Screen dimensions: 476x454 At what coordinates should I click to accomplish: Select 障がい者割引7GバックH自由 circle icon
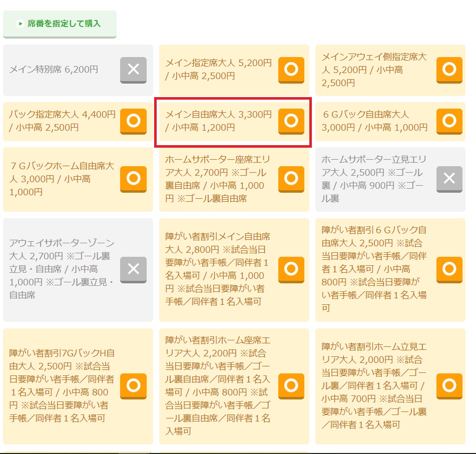133,386
